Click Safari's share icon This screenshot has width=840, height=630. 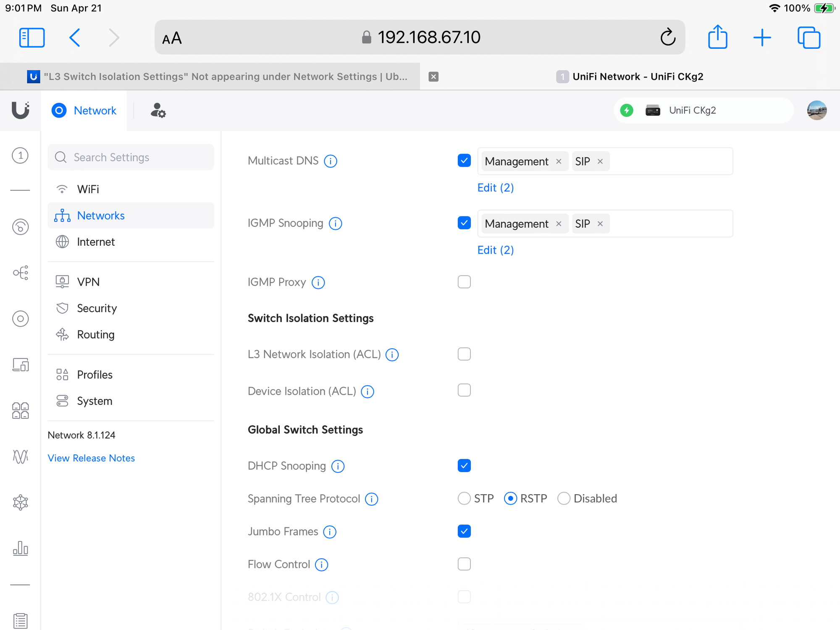717,37
